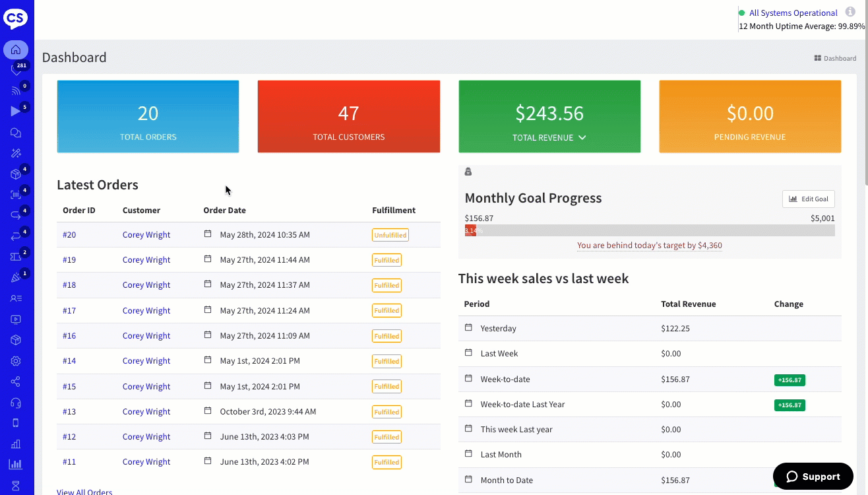
Task: Open the settings gear icon in sidebar
Action: pyautogui.click(x=16, y=361)
